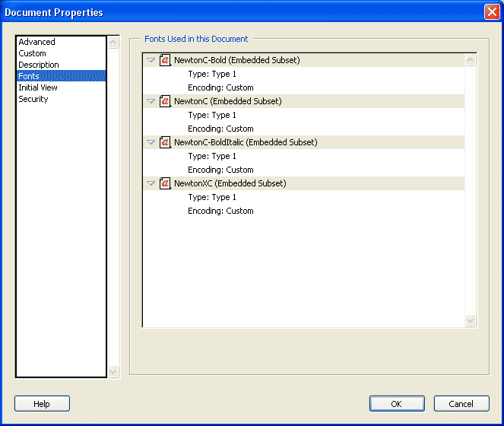
Task: Click category list scroll up arrow
Action: (113, 43)
